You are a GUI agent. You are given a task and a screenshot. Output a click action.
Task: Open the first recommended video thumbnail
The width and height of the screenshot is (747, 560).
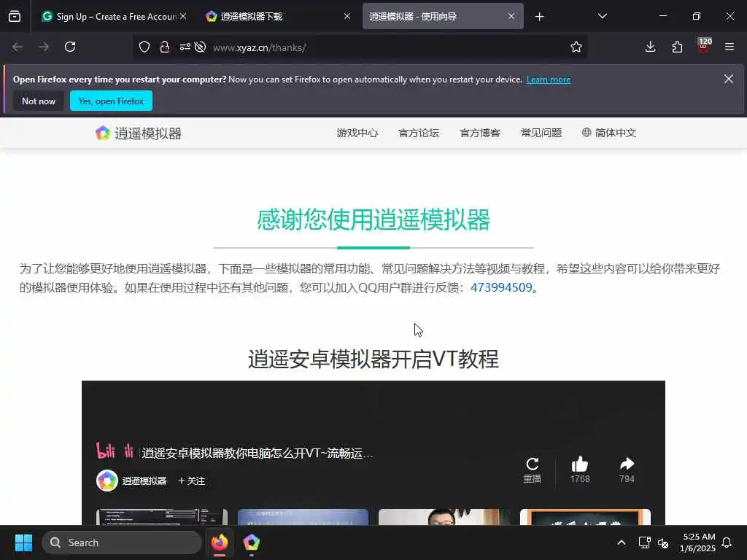161,517
